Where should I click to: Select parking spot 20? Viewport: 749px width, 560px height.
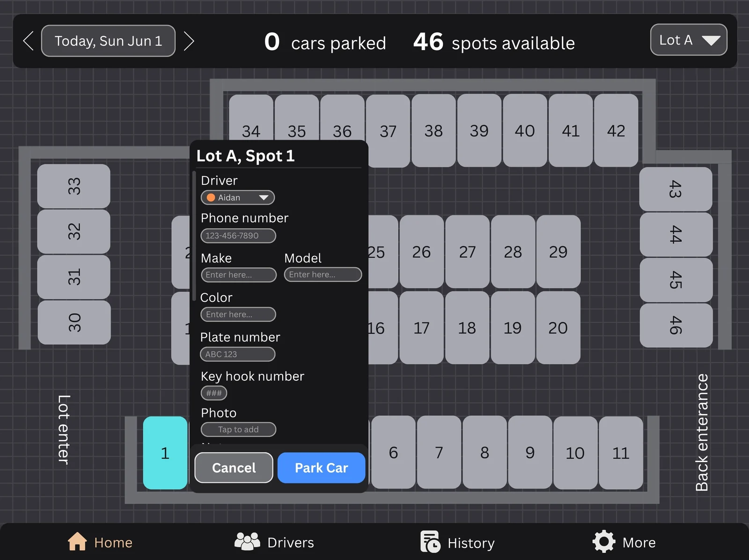558,327
